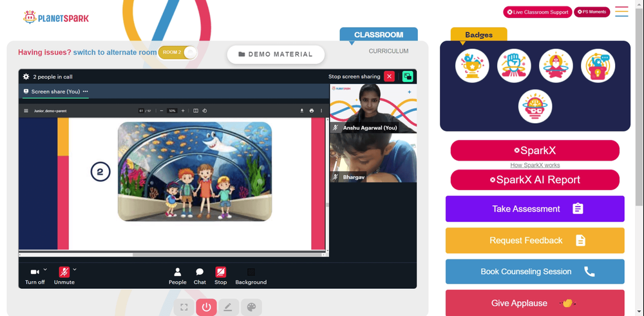The width and height of the screenshot is (644, 316).
Task: Select the meditating figure badge
Action: [556, 66]
